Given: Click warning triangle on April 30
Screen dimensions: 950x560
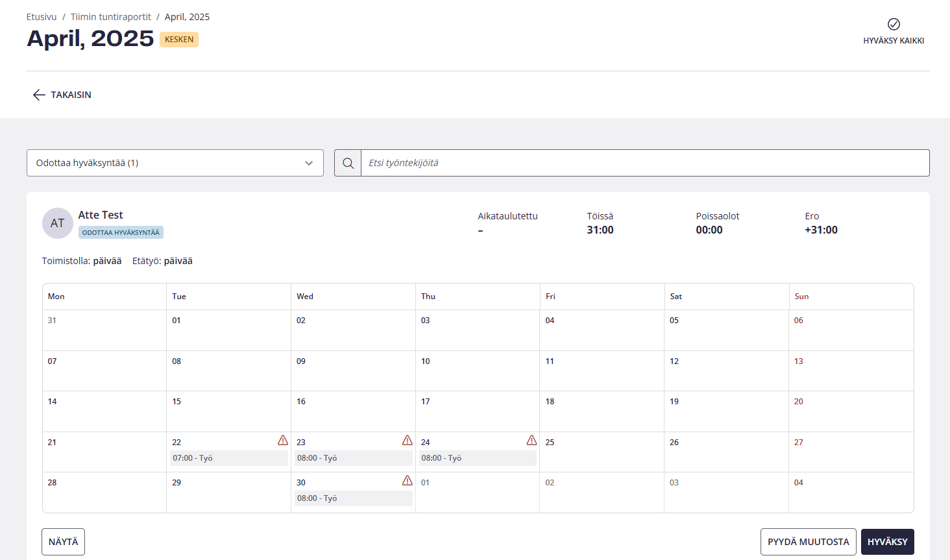Looking at the screenshot, I should (408, 480).
